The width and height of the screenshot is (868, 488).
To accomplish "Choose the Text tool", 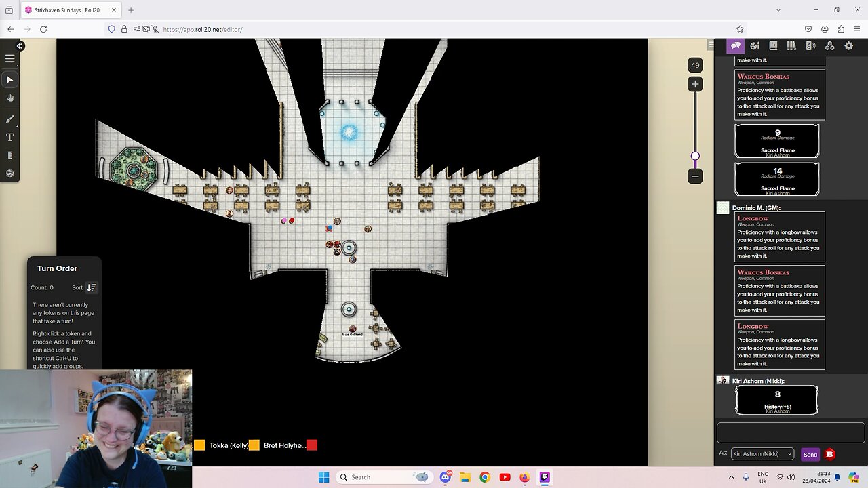I will (x=10, y=137).
